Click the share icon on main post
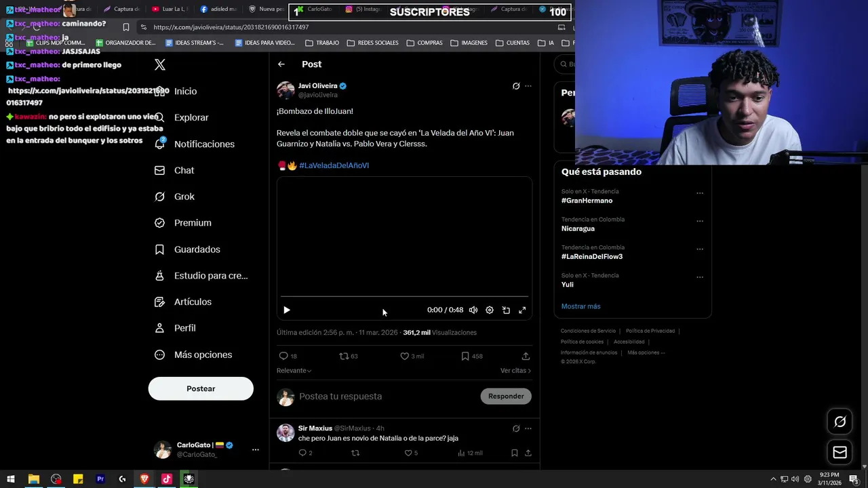 tap(526, 356)
